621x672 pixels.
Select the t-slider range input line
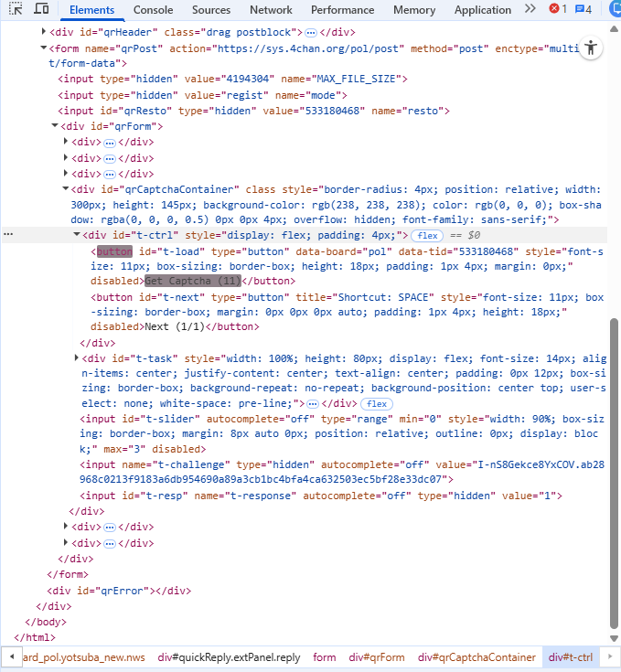[x=342, y=433]
